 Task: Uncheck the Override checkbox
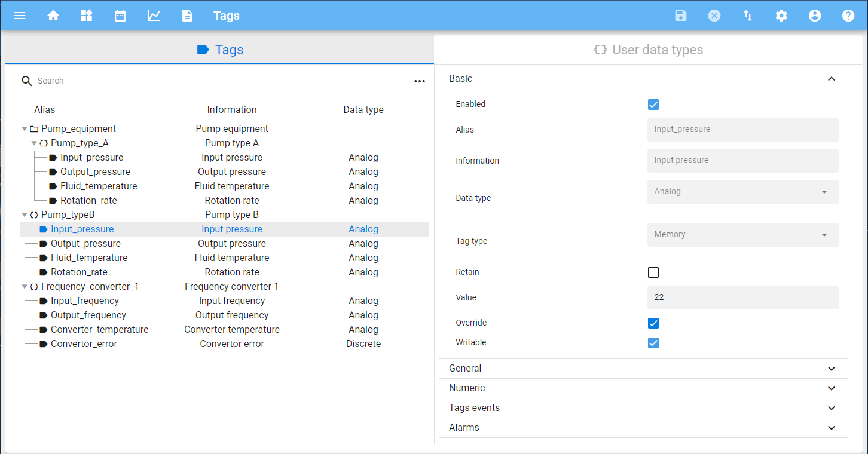653,323
